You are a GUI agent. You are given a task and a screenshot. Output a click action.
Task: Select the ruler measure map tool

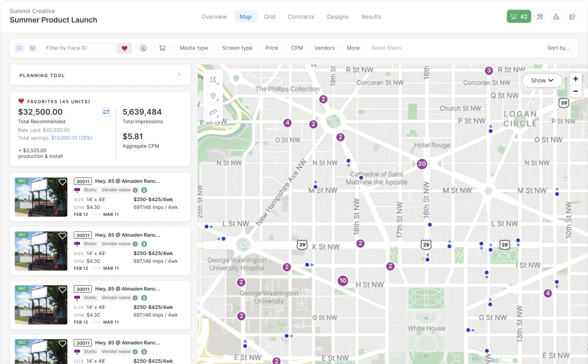(213, 112)
